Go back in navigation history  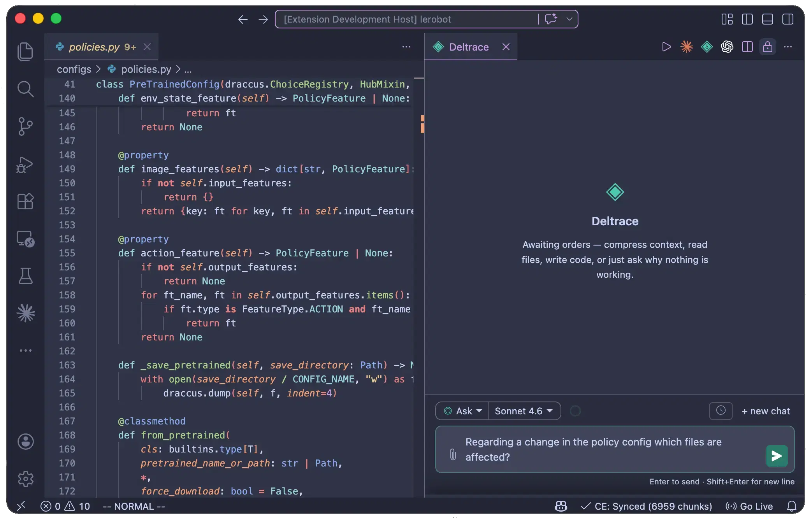pos(243,19)
